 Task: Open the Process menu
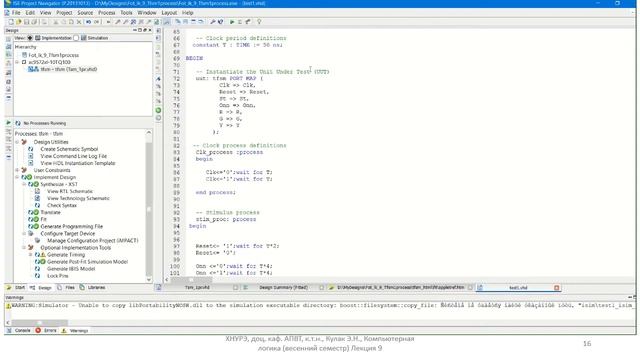pyautogui.click(x=107, y=13)
